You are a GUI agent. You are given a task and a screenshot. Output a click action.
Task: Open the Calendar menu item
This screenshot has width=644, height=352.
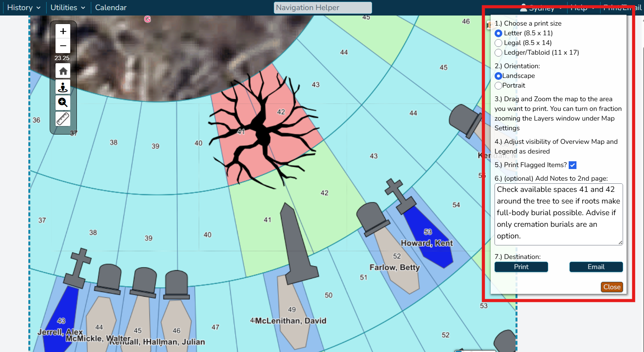tap(111, 7)
